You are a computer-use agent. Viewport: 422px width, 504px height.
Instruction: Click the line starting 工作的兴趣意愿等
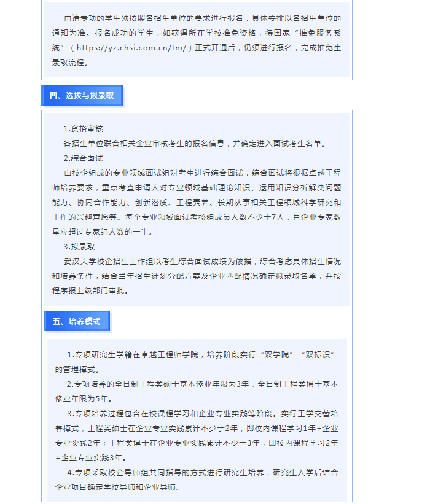click(197, 217)
